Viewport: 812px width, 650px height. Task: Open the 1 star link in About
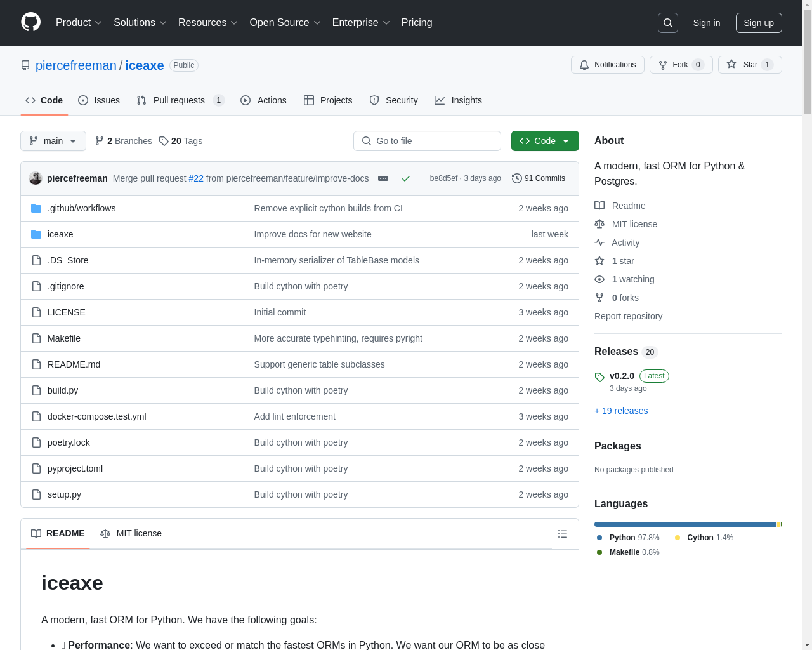[614, 261]
